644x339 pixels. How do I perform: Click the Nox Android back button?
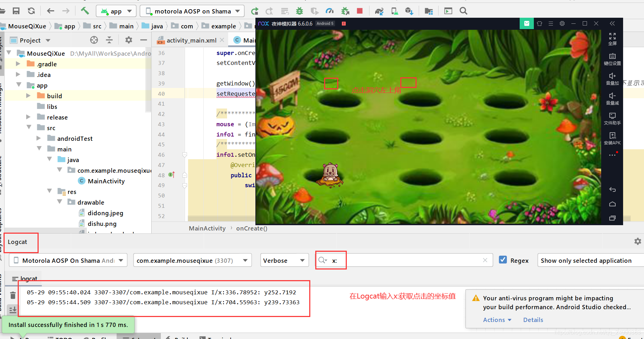coord(612,189)
